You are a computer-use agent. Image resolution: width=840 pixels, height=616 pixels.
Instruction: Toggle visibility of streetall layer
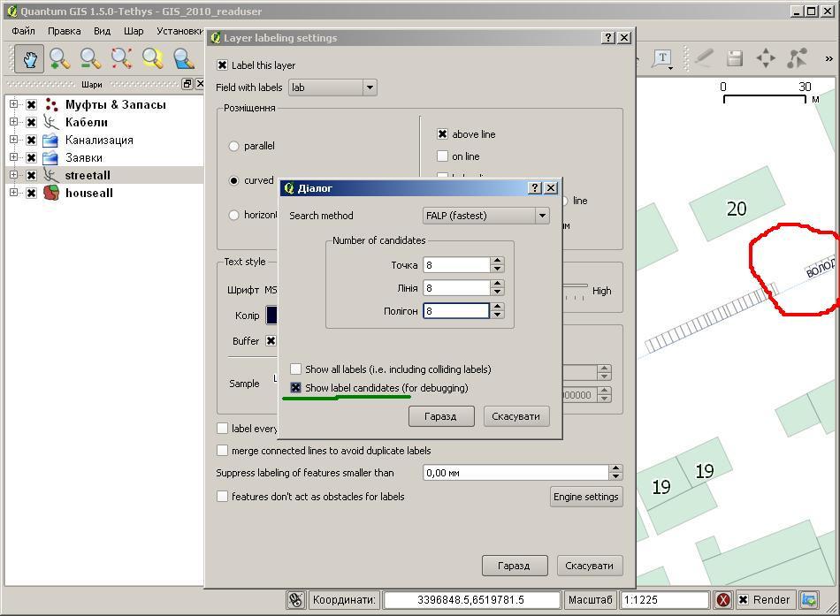[x=32, y=175]
